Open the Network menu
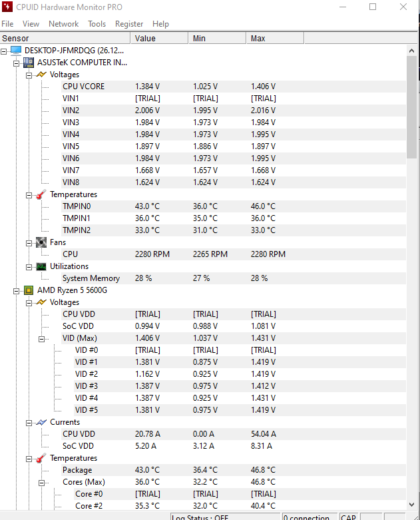Screen dimensions: 420x520 pyautogui.click(x=64, y=24)
